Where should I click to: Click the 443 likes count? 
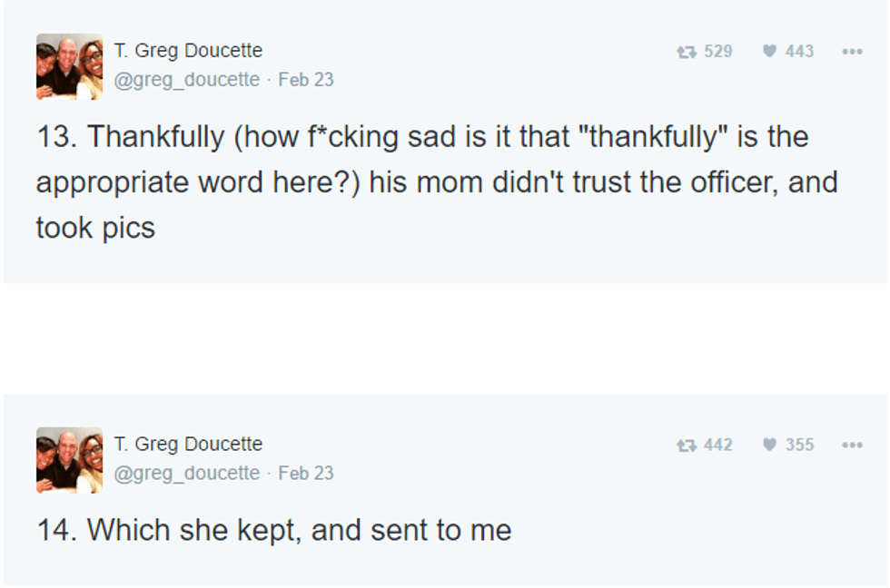pos(799,52)
